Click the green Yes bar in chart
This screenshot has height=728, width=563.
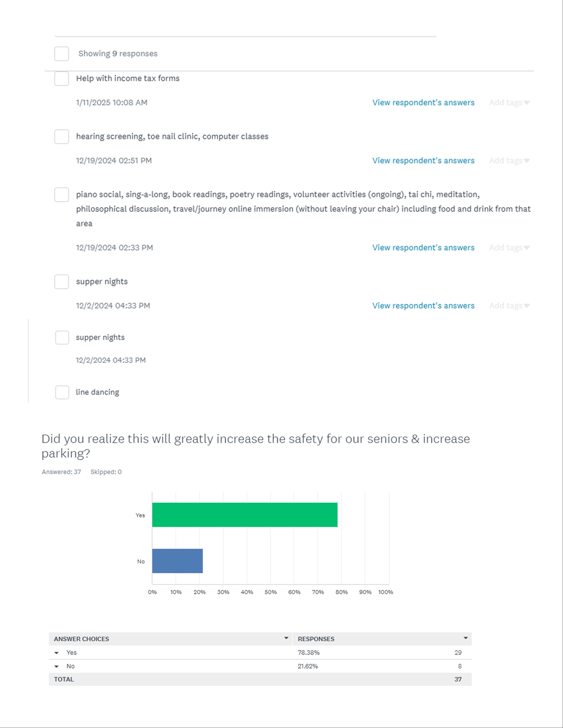point(244,515)
